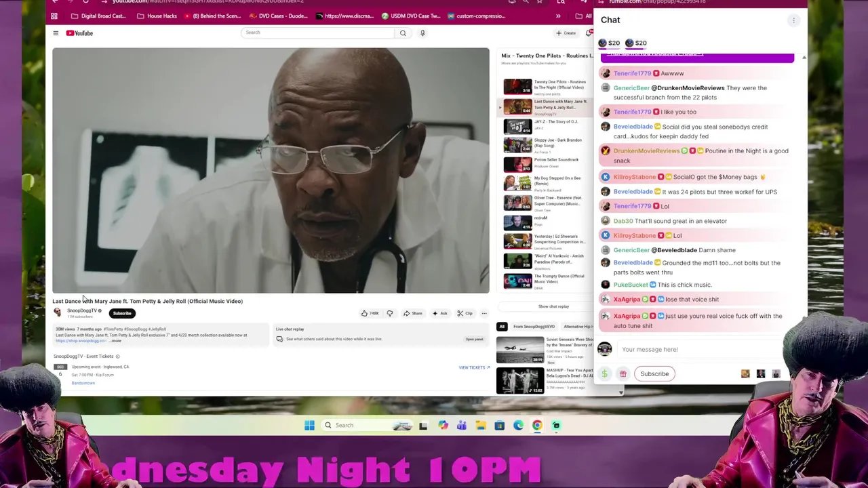Image resolution: width=868 pixels, height=488 pixels.
Task: Click the SnoopDoggTV channel name
Action: coord(81,310)
